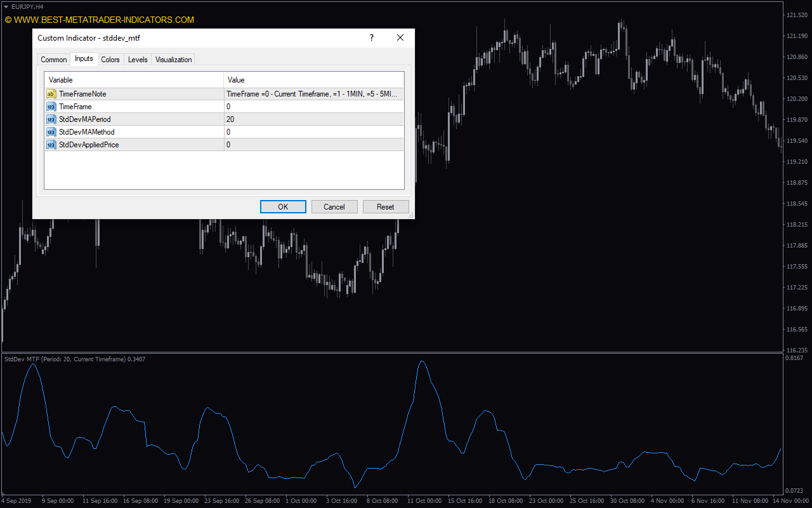Switch to the Common tab
The image size is (812, 508).
54,60
